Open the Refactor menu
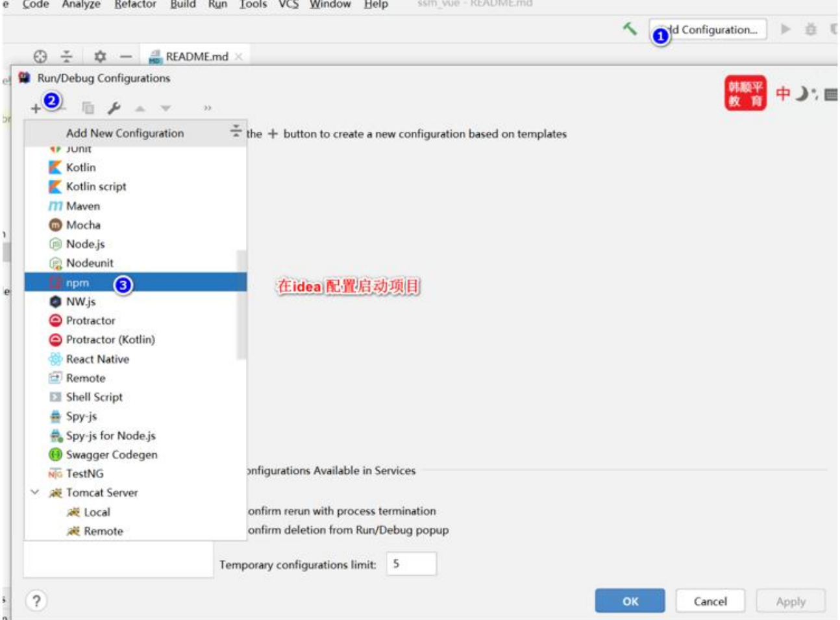This screenshot has height=620, width=840. (135, 4)
